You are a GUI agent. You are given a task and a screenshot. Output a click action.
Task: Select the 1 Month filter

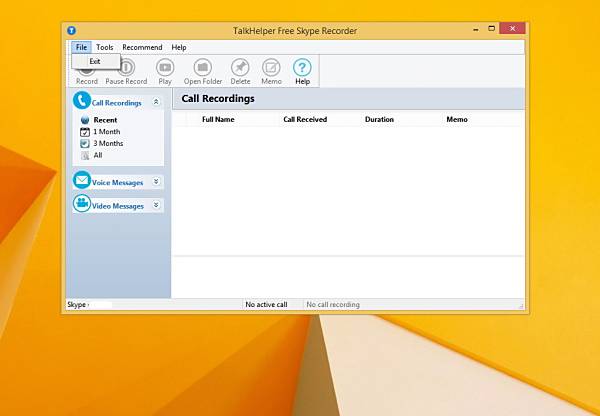(100, 132)
